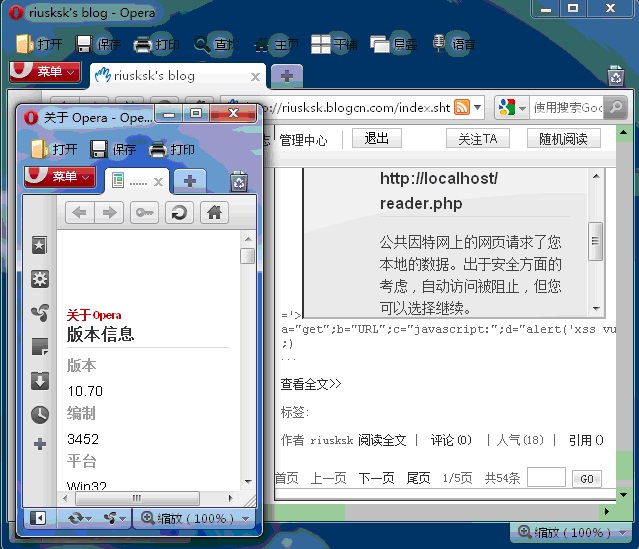
Task: Open the Unite panel icon
Action: point(40,313)
